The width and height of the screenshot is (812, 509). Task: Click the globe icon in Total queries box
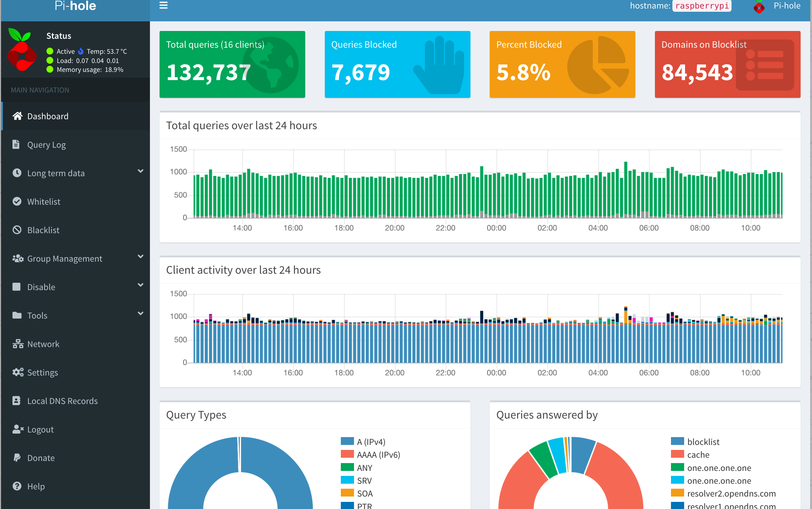tap(271, 65)
